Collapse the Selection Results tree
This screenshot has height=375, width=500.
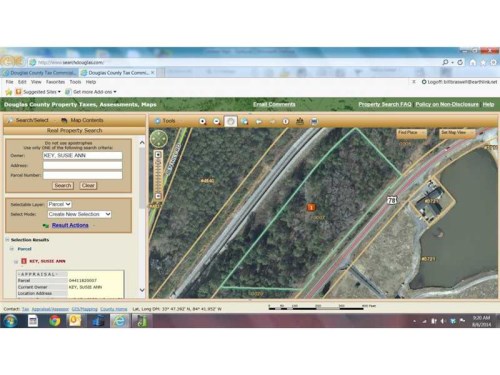(x=7, y=239)
